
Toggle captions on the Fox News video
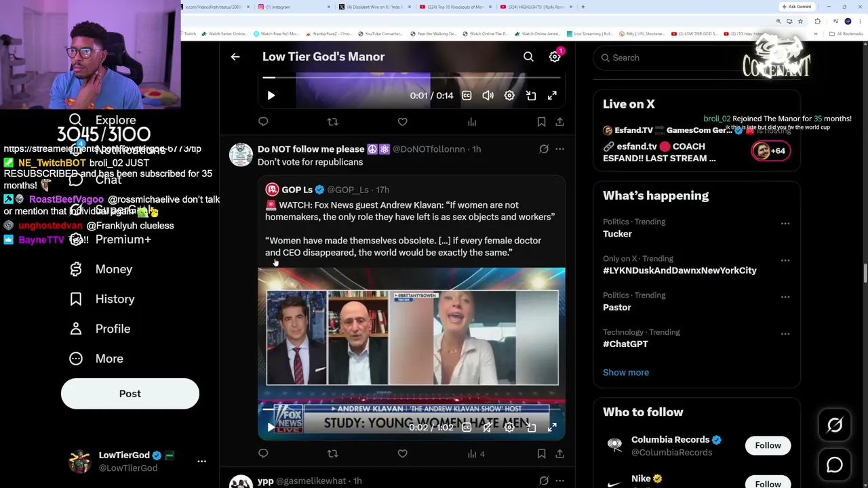pos(467,427)
